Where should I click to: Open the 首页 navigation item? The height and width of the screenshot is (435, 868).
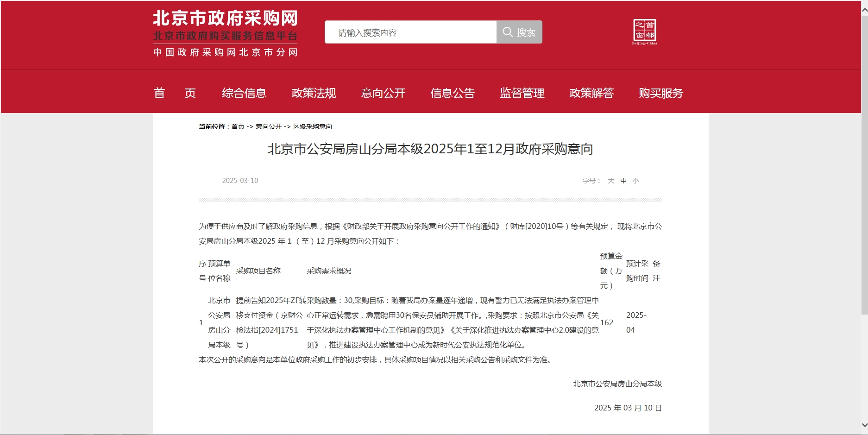(175, 93)
